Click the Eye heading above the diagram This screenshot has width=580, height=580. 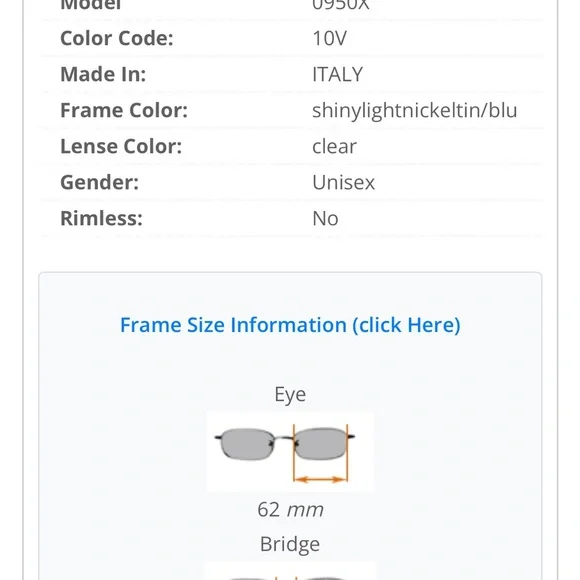290,394
